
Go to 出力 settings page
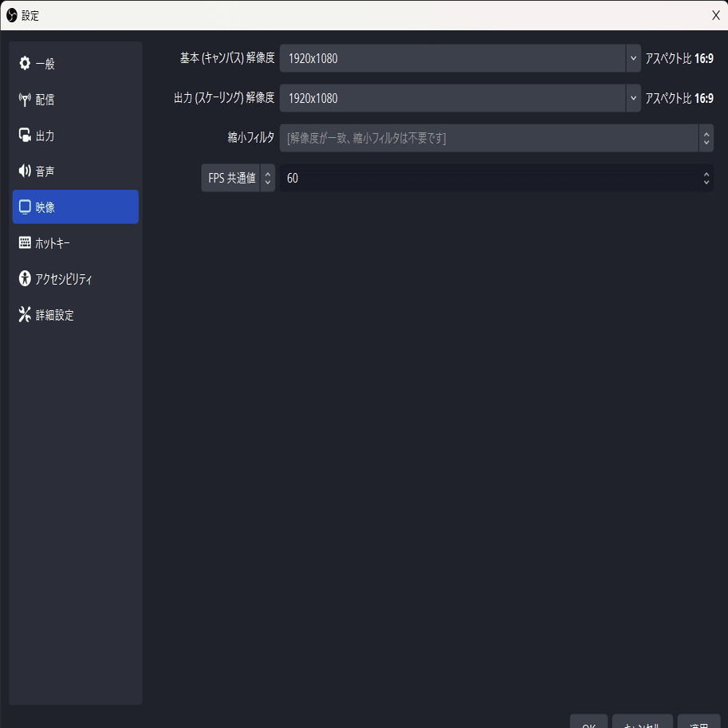click(76, 135)
